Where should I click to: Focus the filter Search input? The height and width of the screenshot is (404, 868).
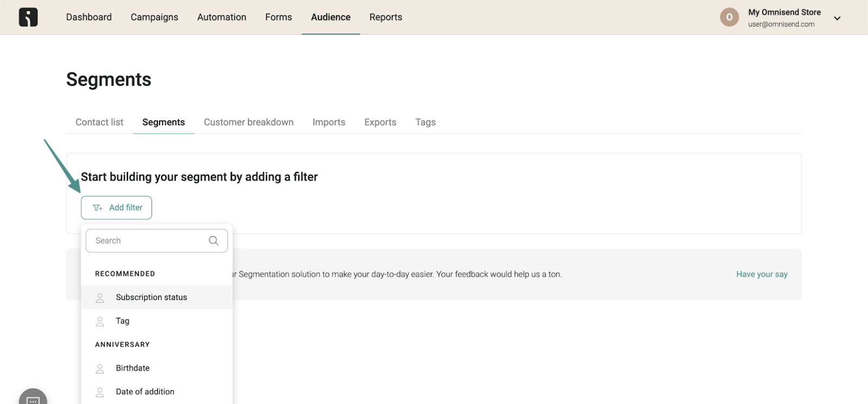(x=157, y=241)
